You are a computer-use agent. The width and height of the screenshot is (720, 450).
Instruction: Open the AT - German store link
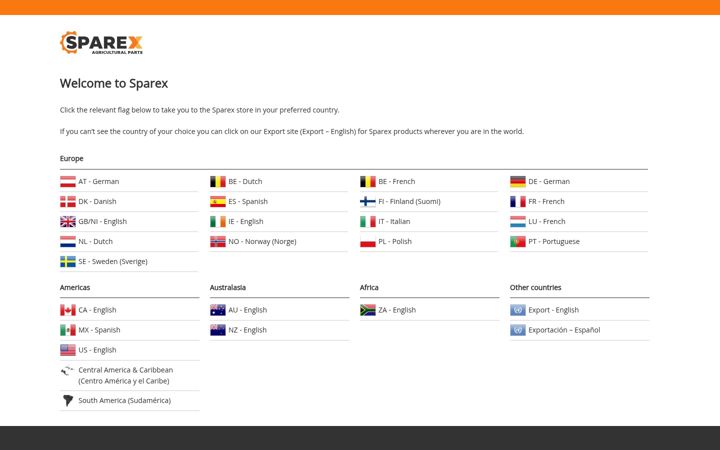click(x=99, y=181)
